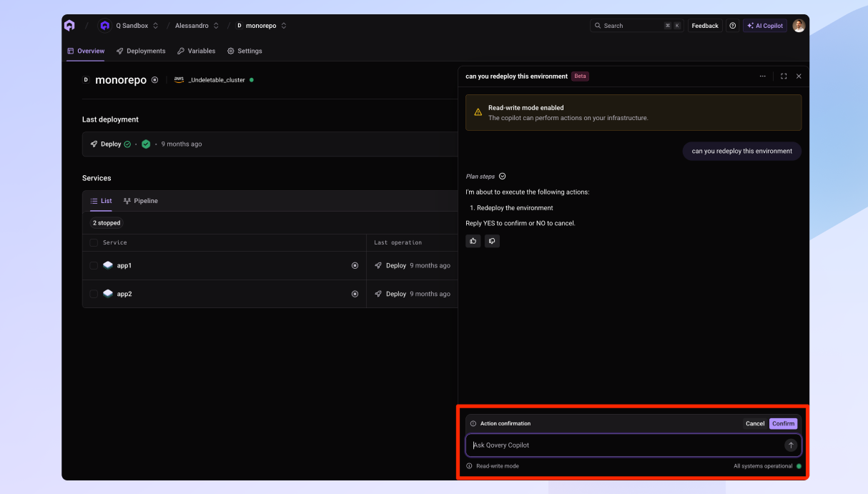Click the Search field in the top bar
The height and width of the screenshot is (494, 868).
pyautogui.click(x=636, y=26)
